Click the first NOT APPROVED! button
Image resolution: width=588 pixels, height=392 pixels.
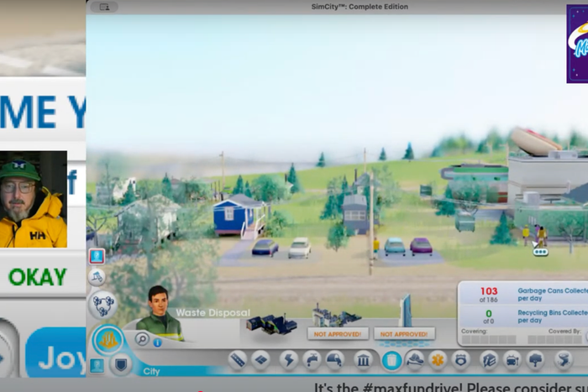[x=338, y=334]
